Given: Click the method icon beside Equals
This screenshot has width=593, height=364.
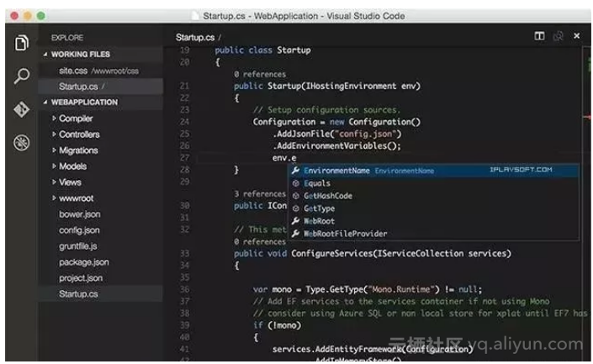Looking at the screenshot, I should tap(296, 183).
